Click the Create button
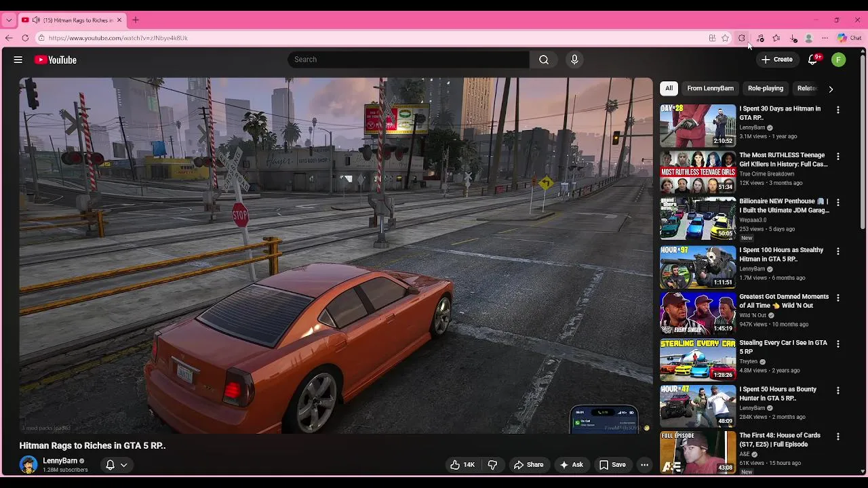 pos(777,60)
